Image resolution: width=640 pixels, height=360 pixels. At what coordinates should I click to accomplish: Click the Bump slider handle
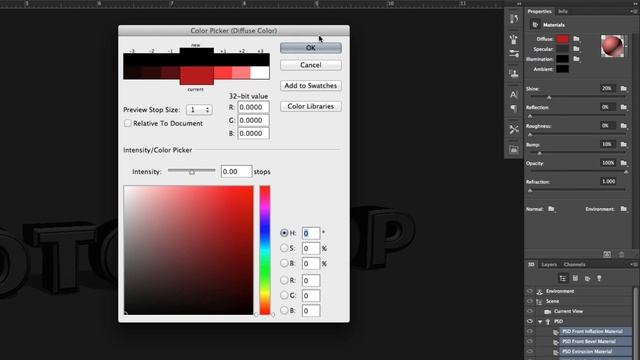click(x=540, y=153)
